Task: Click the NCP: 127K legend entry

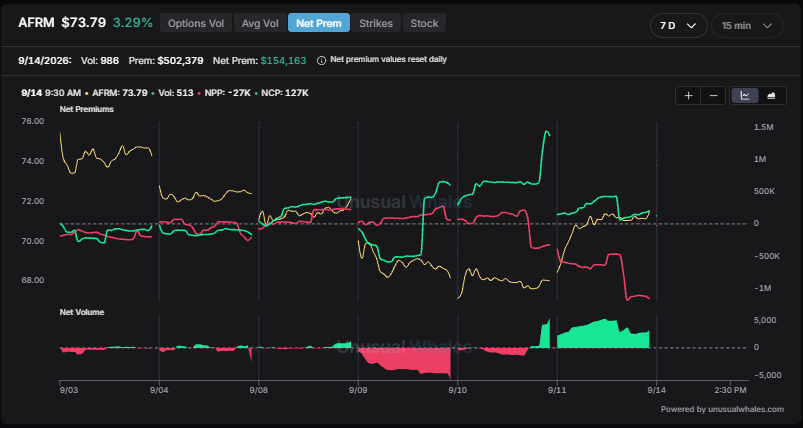Action: (285, 93)
